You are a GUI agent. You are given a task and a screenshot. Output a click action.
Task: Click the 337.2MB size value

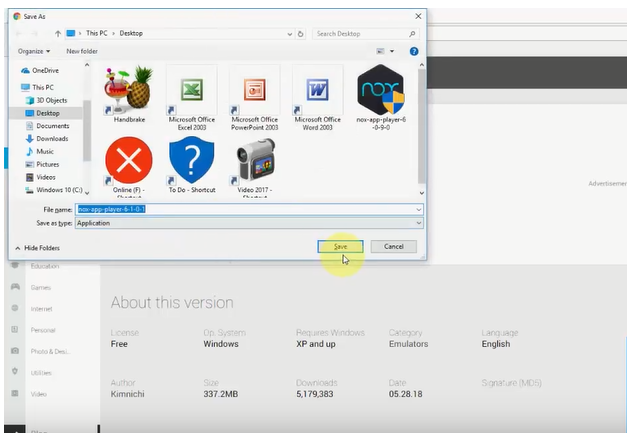(x=221, y=394)
